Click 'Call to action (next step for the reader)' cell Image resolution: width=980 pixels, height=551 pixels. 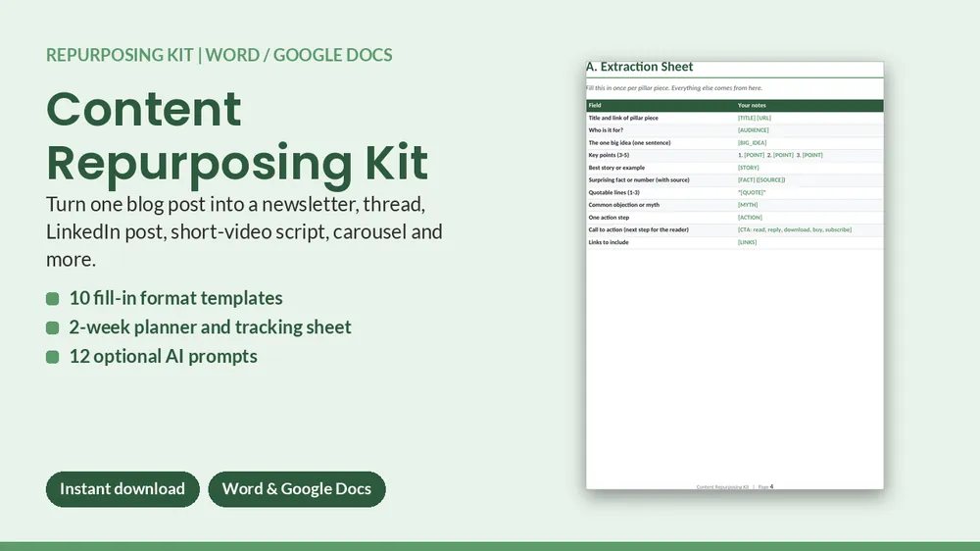[638, 229]
